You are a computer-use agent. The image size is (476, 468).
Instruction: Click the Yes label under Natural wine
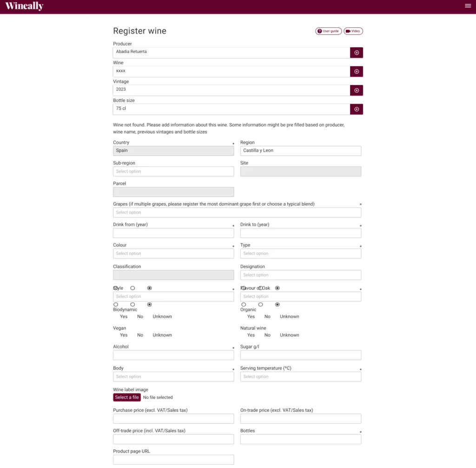point(251,335)
